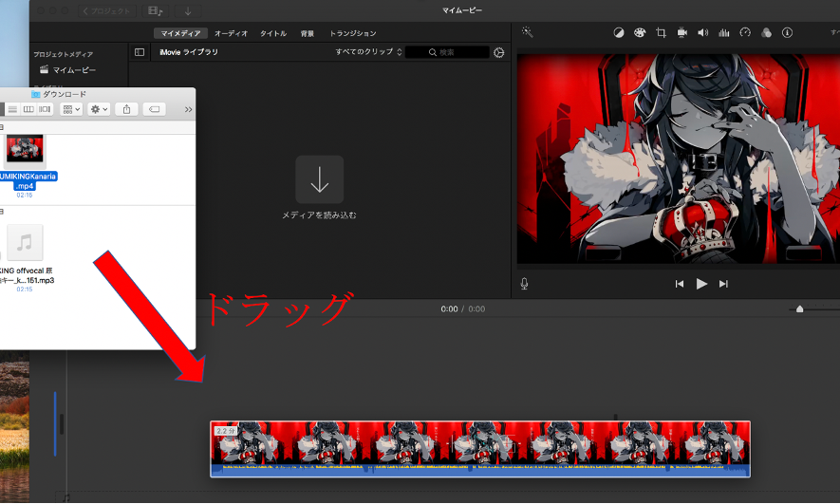
Task: Click the blue audio waveform of clip
Action: point(480,471)
